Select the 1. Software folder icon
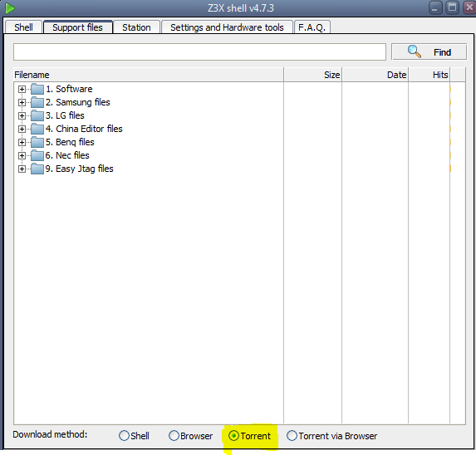Viewport: 476px width, 465px height. 37,89
